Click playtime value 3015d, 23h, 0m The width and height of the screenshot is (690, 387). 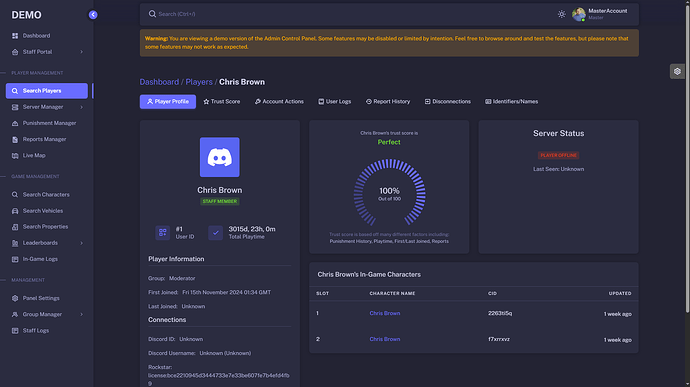pos(252,229)
